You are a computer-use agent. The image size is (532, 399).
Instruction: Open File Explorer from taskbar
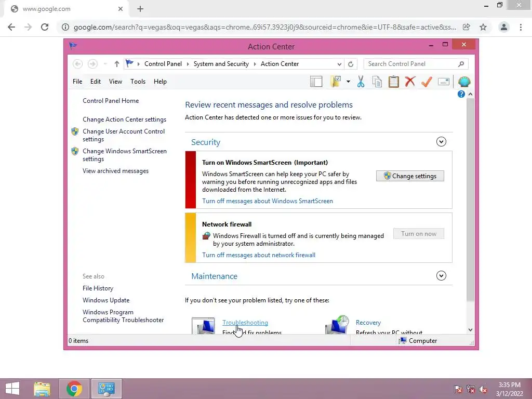42,389
